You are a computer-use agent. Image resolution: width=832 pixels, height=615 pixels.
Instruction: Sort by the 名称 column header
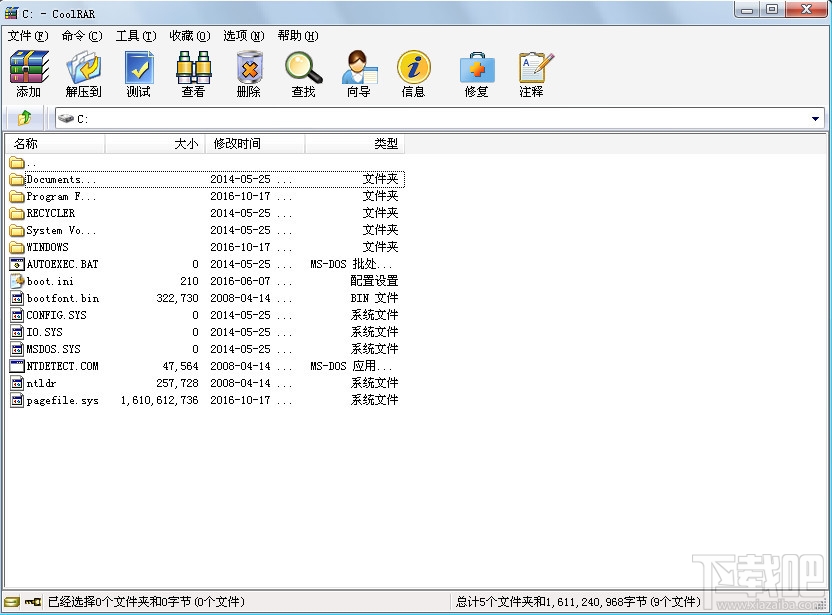pyautogui.click(x=55, y=144)
